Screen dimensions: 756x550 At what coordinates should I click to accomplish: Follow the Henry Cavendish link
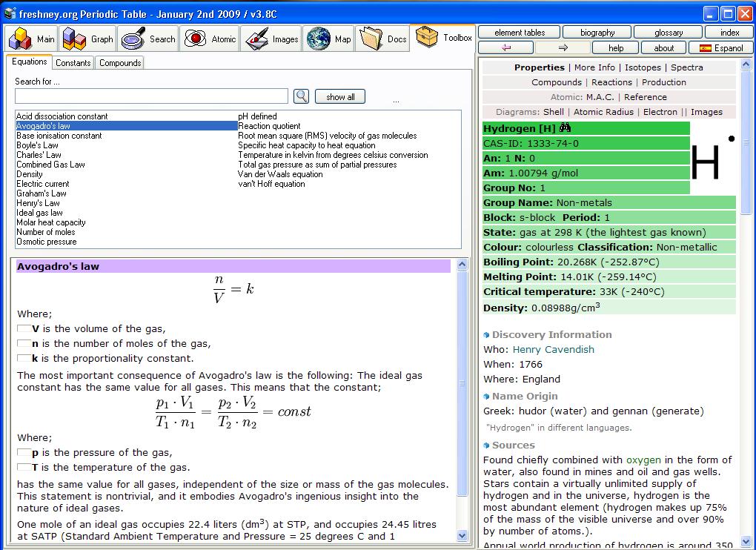[x=553, y=349]
